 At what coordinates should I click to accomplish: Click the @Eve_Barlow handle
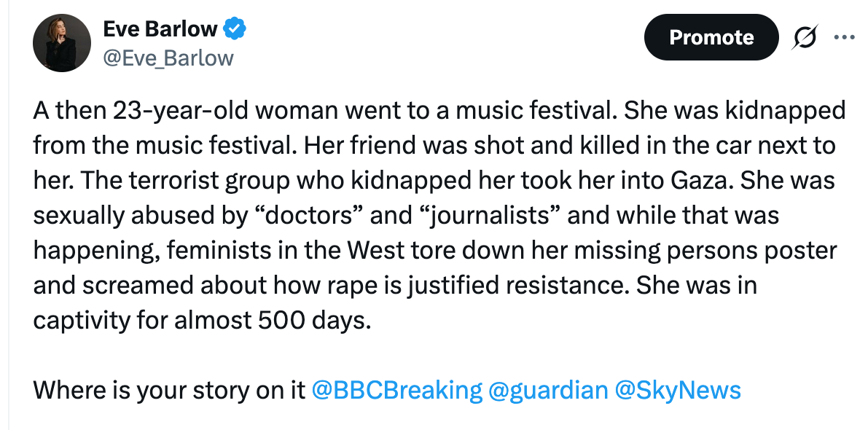tap(168, 58)
